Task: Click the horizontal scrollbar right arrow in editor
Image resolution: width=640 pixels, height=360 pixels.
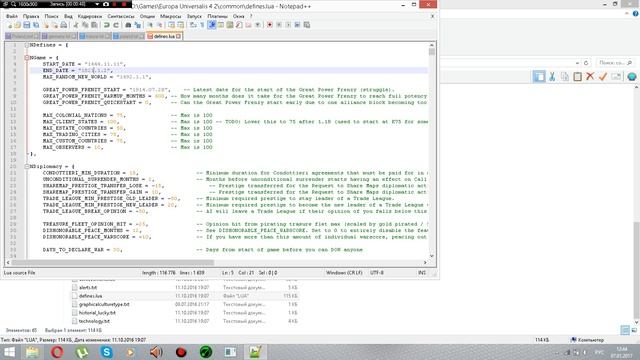Action: (425, 262)
